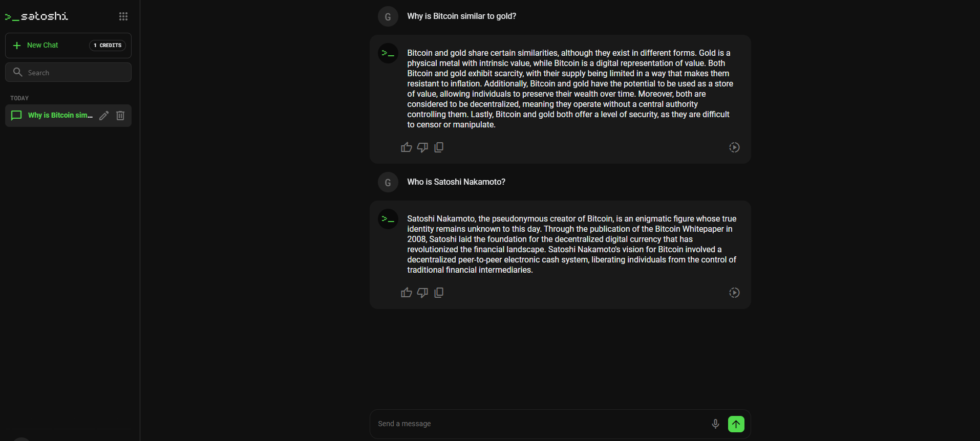Rename the chat with pencil icon
This screenshot has height=441, width=980.
click(104, 116)
